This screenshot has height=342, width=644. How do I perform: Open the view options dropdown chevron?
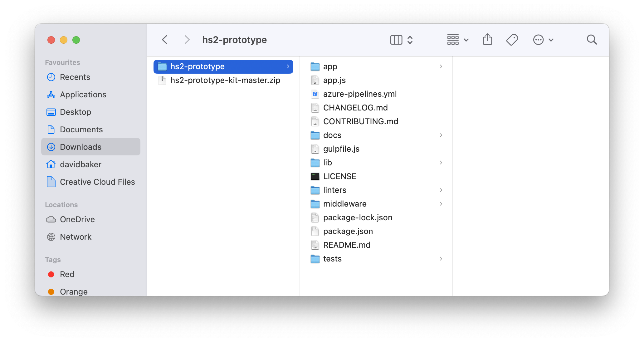coord(466,40)
